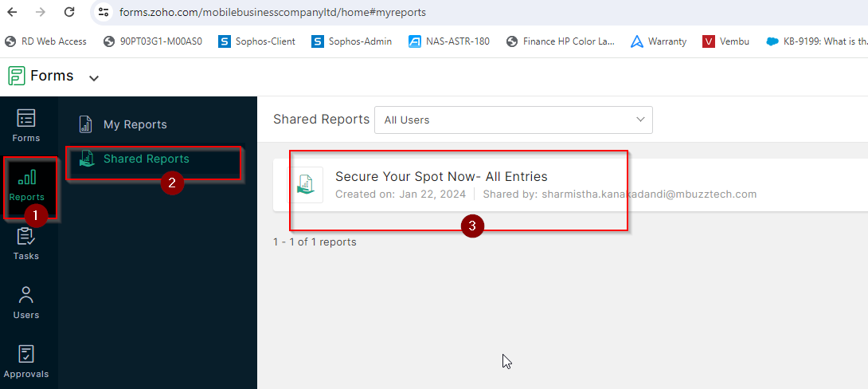Screen dimensions: 868x389
Task: Open Approvals section in left sidebar
Action: pyautogui.click(x=26, y=361)
